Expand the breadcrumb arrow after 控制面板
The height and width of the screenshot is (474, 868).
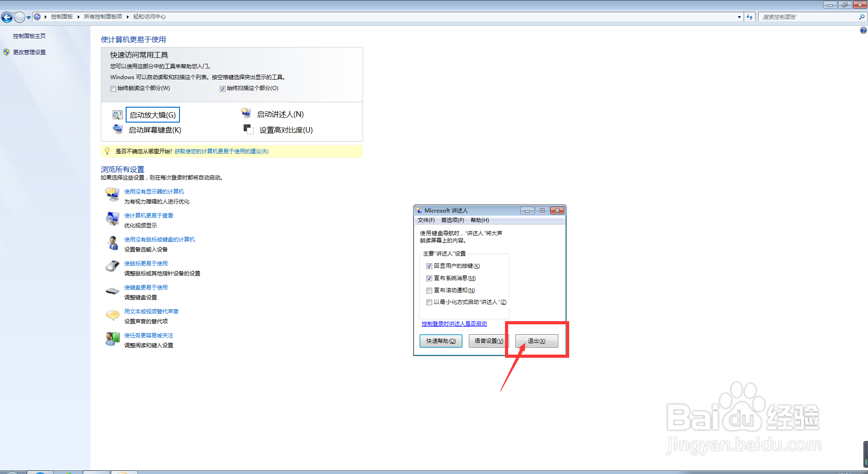click(78, 17)
